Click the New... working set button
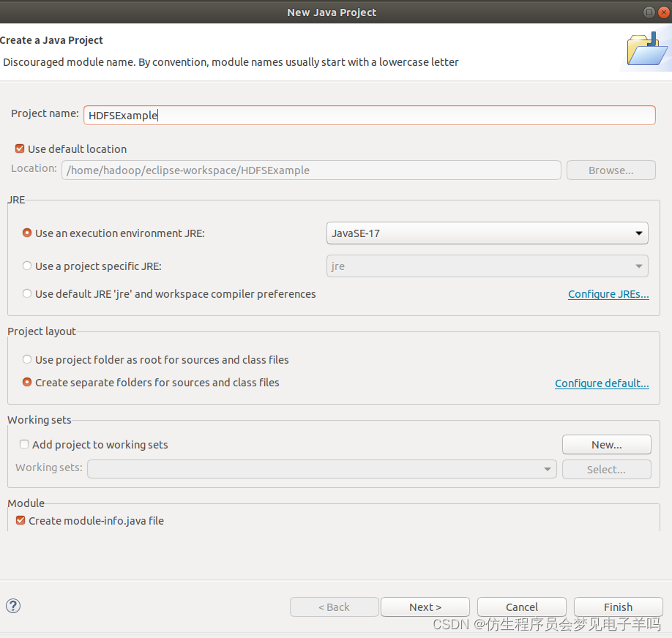The image size is (672, 638). point(607,445)
